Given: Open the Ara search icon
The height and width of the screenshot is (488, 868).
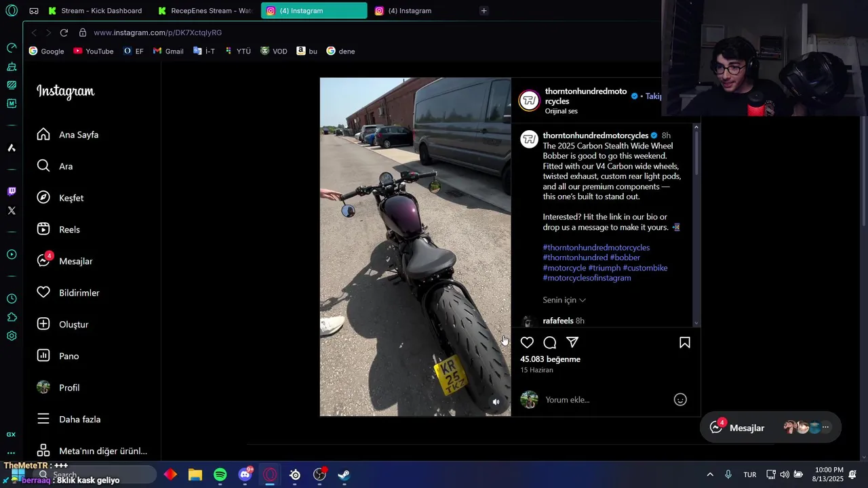Looking at the screenshot, I should [x=43, y=166].
